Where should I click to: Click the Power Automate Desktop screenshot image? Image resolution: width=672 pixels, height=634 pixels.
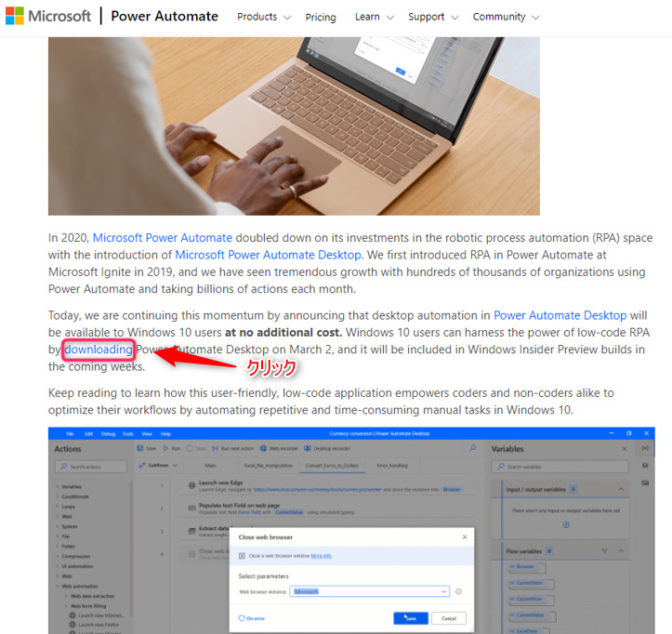(351, 530)
